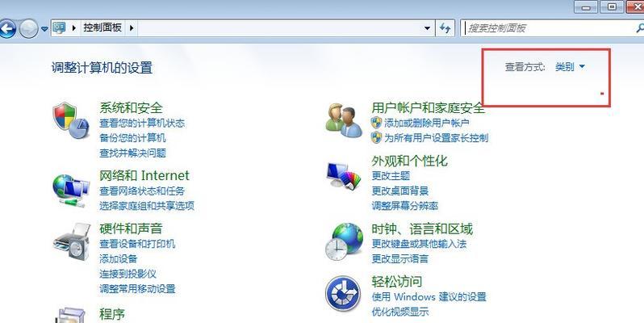
Task: Open the 查看设备和打印机 link
Action: 137,244
